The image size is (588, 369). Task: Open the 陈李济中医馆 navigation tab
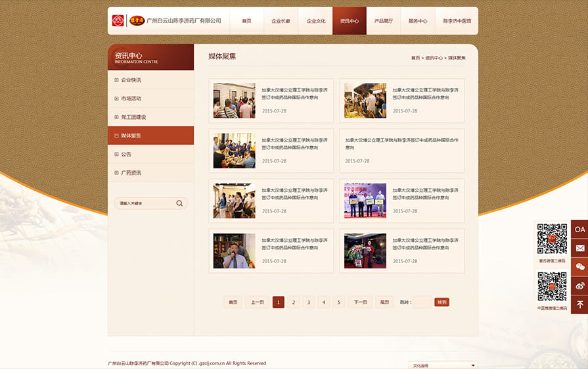pyautogui.click(x=457, y=21)
